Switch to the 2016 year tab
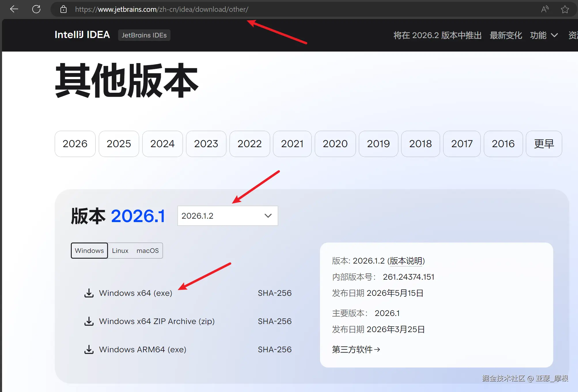This screenshot has height=392, width=578. [503, 144]
